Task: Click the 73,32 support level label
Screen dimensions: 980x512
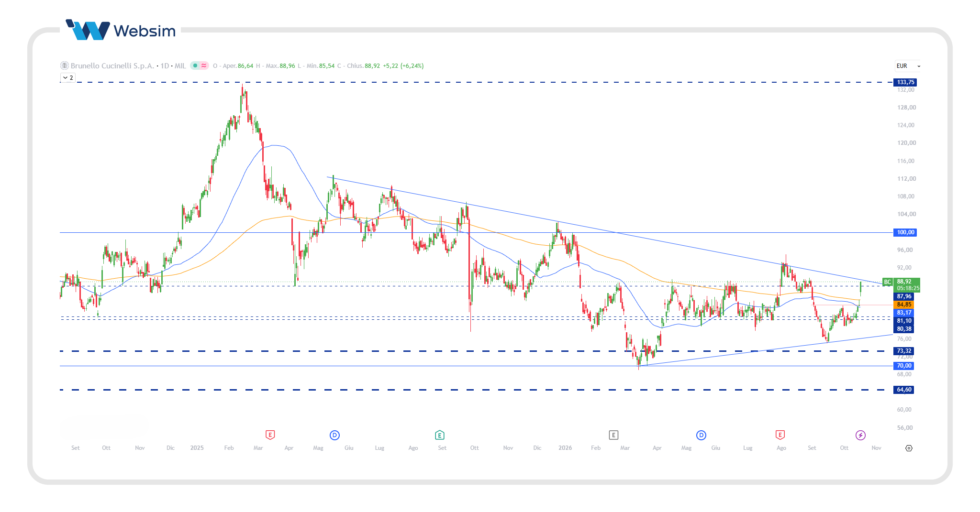Action: click(904, 351)
